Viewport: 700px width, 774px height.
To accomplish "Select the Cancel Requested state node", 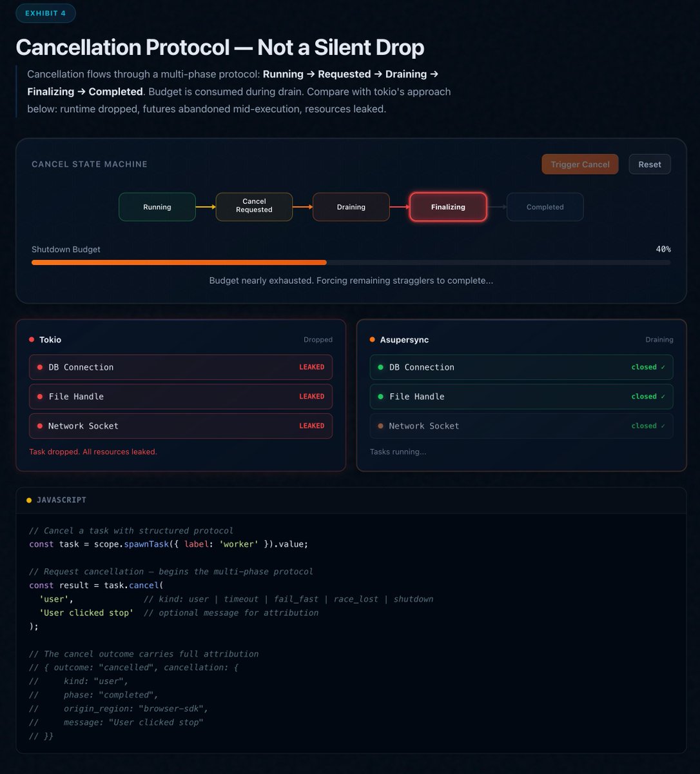I will [x=254, y=207].
